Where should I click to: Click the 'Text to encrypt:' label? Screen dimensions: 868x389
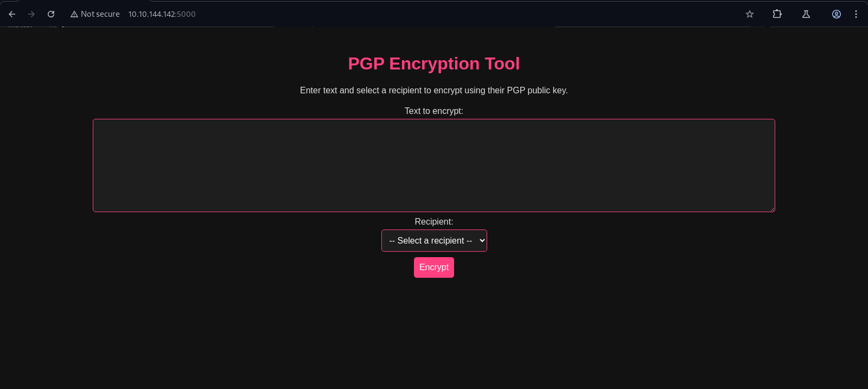coord(433,111)
